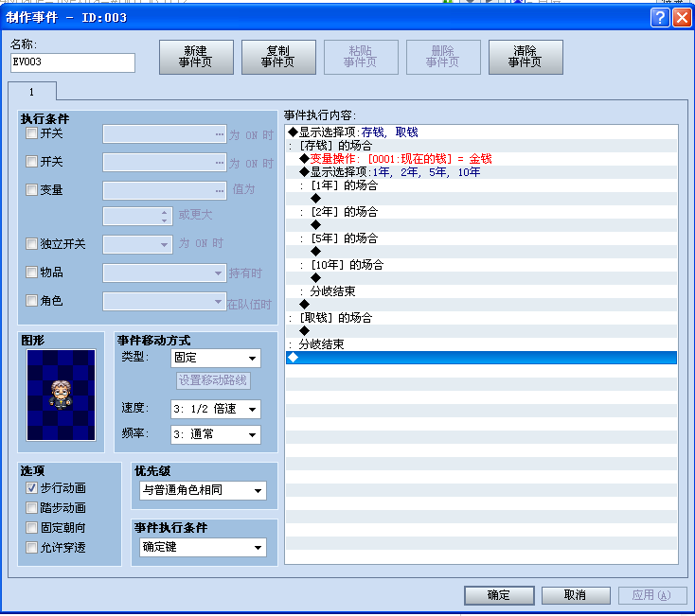
Task: Enable the first 开关 condition checkbox
Action: pyautogui.click(x=31, y=133)
